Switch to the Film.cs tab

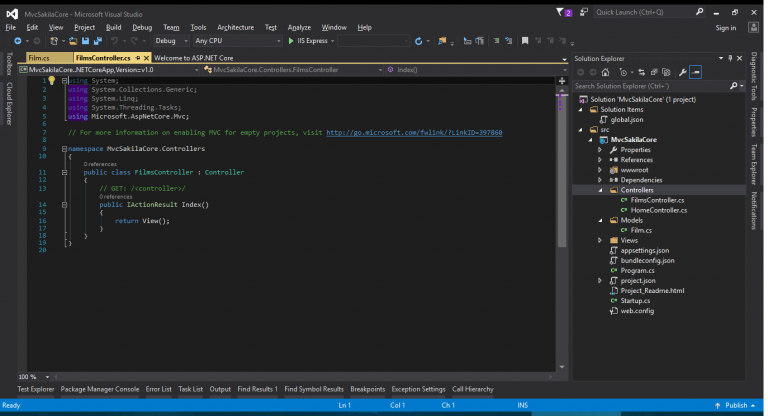[x=38, y=58]
